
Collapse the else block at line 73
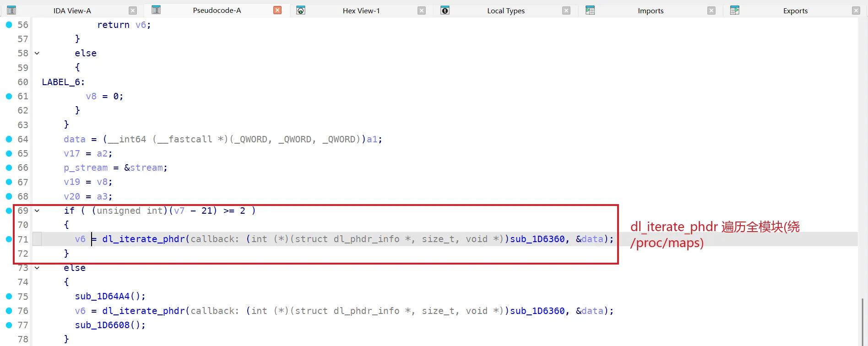coord(37,268)
